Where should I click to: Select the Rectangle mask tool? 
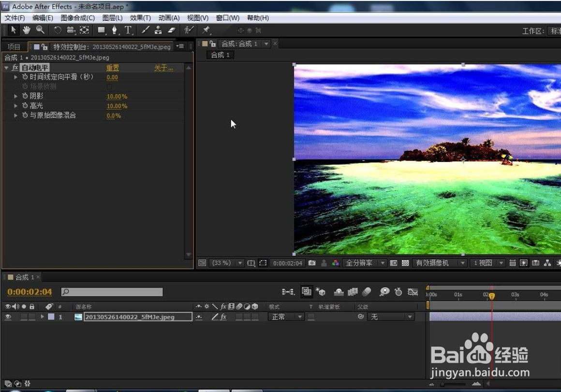pyautogui.click(x=102, y=30)
